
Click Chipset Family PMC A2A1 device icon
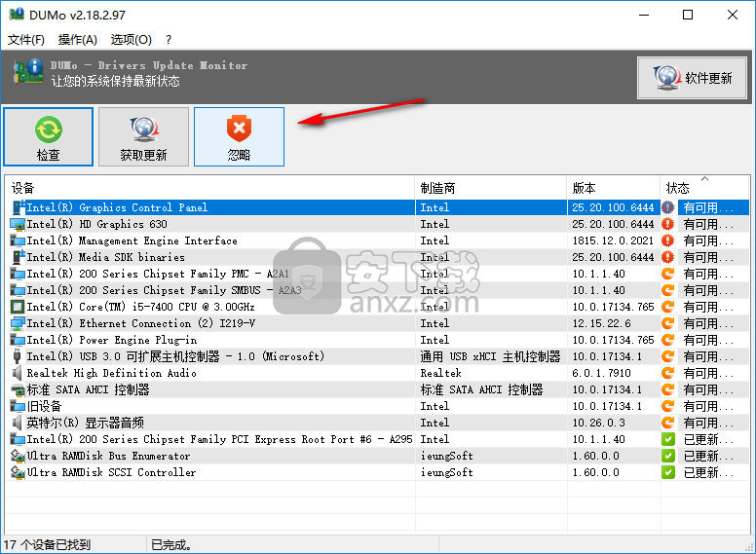click(x=18, y=275)
